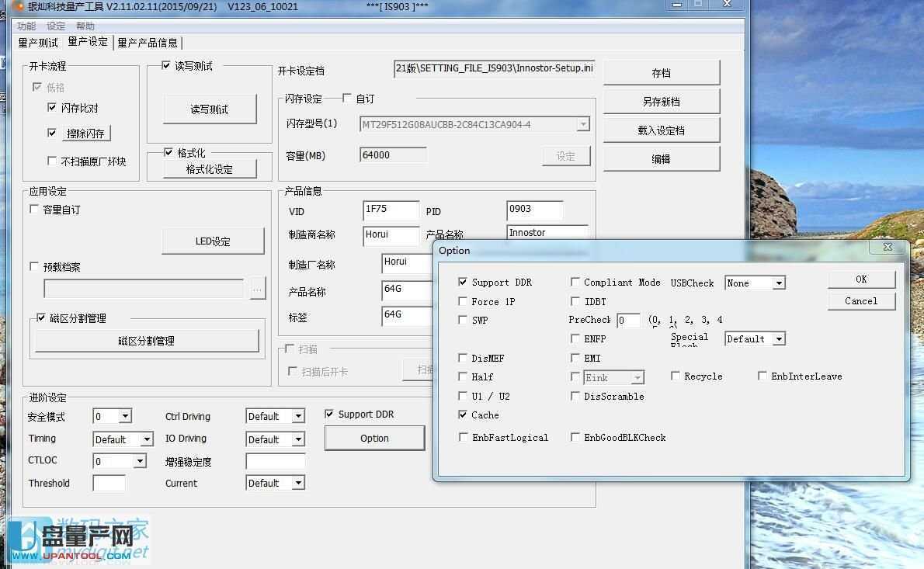Viewport: 924px width, 569px height.
Task: Switch to the 量产产品信息 tab
Action: pyautogui.click(x=148, y=43)
